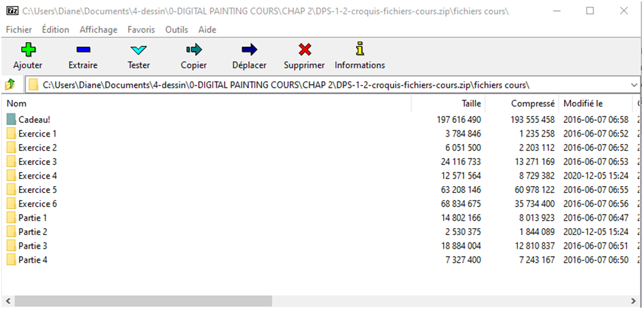Open the Édition menu
644x309 pixels.
click(56, 30)
